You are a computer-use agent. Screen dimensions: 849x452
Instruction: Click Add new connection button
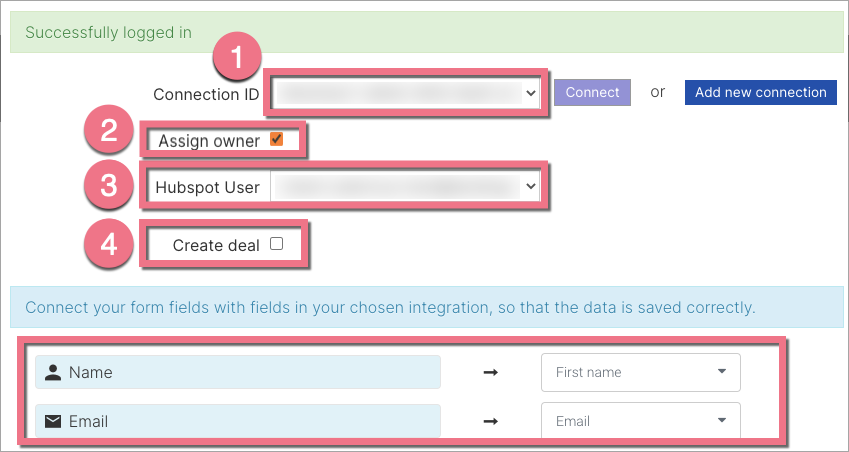coord(760,92)
